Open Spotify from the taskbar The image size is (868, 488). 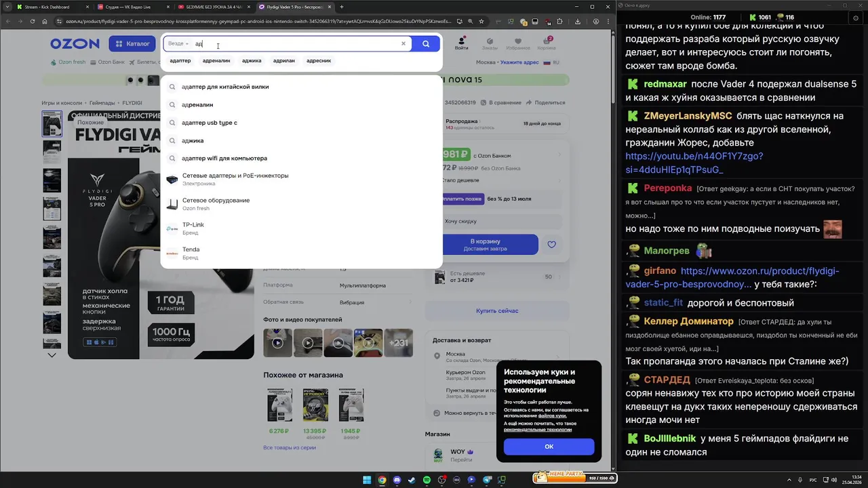click(427, 480)
